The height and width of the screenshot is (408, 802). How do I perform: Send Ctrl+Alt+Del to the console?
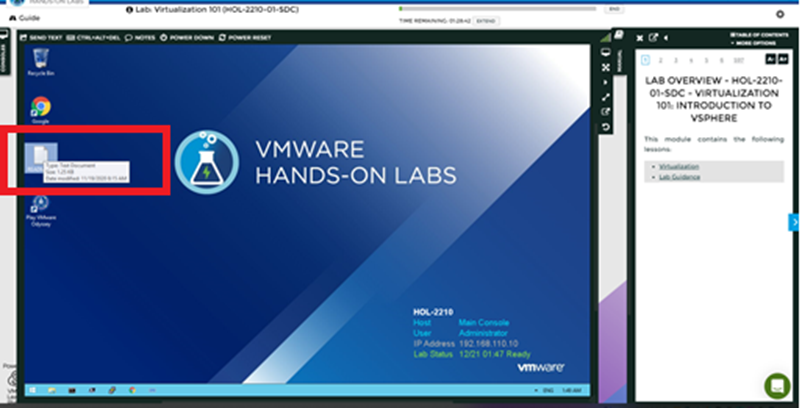94,37
